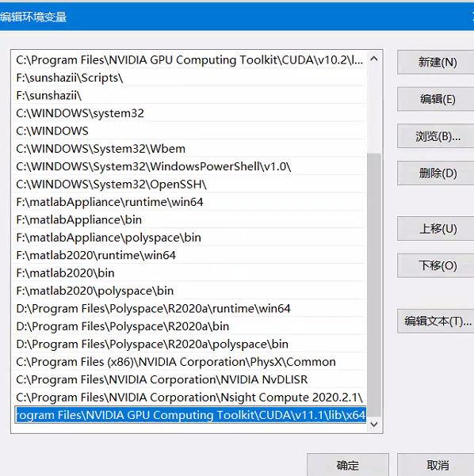This screenshot has height=476, width=474.
Task: Select Polyspace\R2020a\polyspace\bin entry
Action: click(x=189, y=345)
